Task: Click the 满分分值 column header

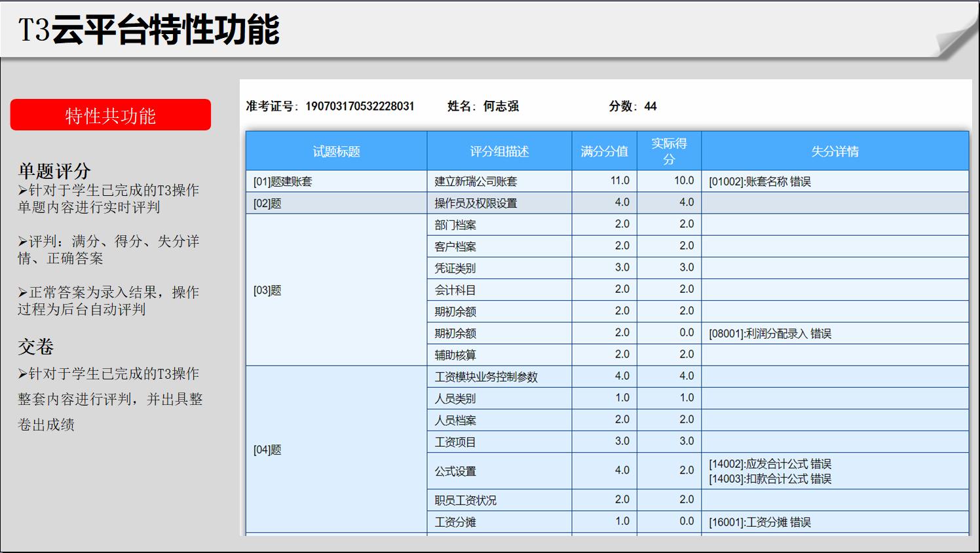Action: (x=605, y=151)
